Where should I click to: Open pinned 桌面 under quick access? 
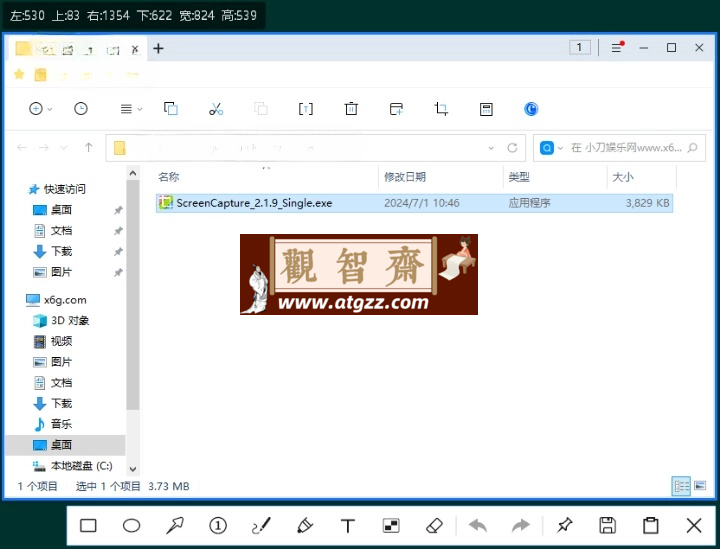coord(61,210)
